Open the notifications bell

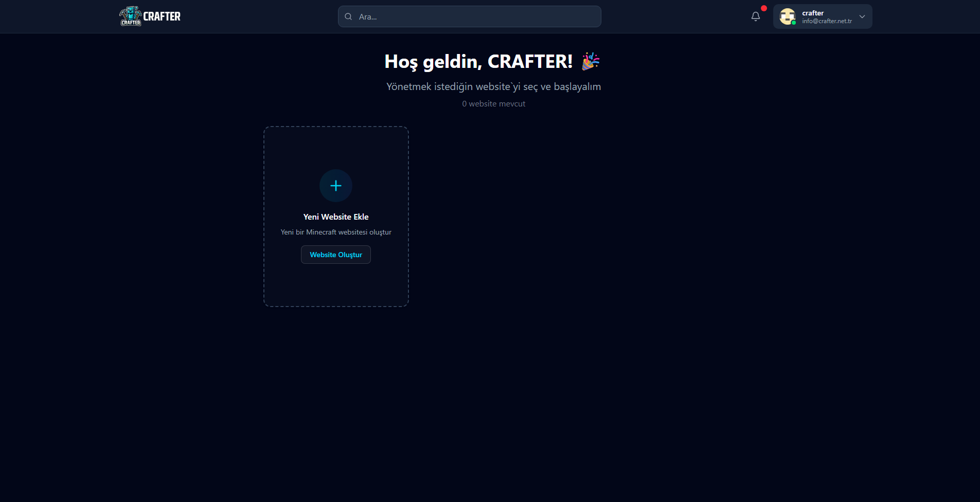tap(755, 16)
